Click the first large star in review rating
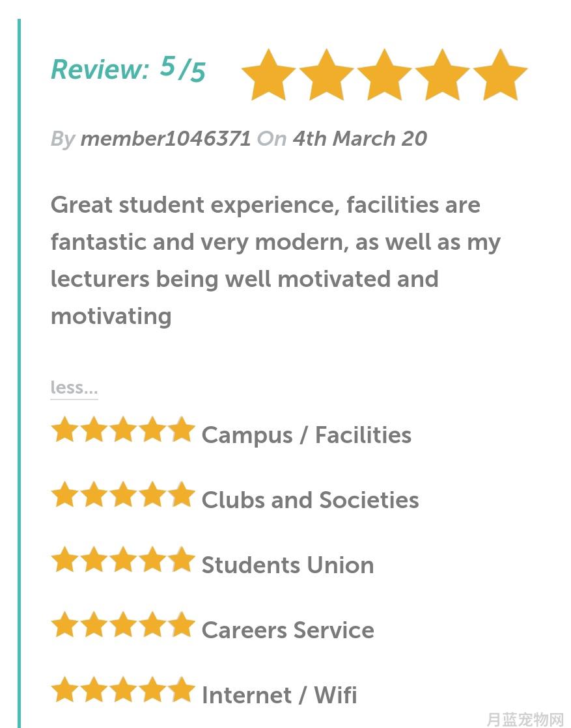Image resolution: width=571 pixels, height=728 pixels. click(x=268, y=75)
